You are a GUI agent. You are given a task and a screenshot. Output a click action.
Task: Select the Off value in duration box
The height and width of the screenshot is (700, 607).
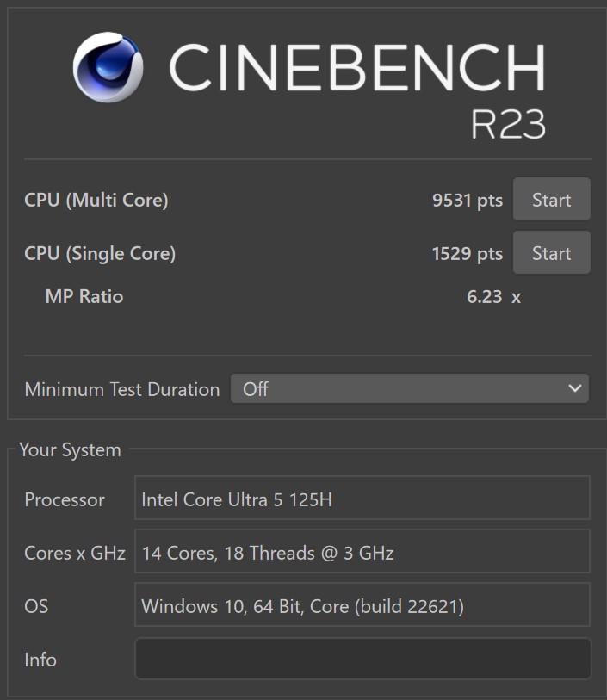click(x=256, y=389)
